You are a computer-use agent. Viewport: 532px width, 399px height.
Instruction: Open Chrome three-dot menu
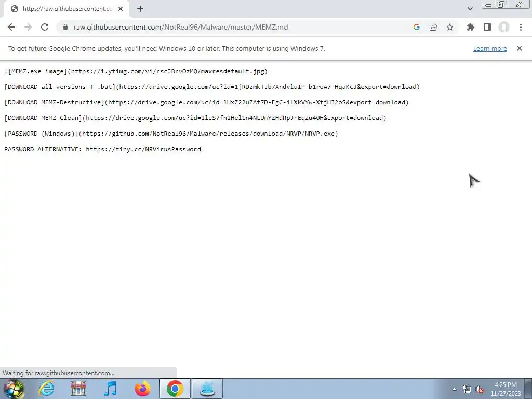point(521,27)
